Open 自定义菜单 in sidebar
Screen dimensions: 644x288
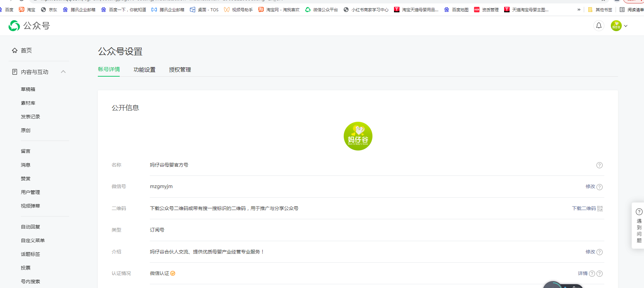click(33, 240)
